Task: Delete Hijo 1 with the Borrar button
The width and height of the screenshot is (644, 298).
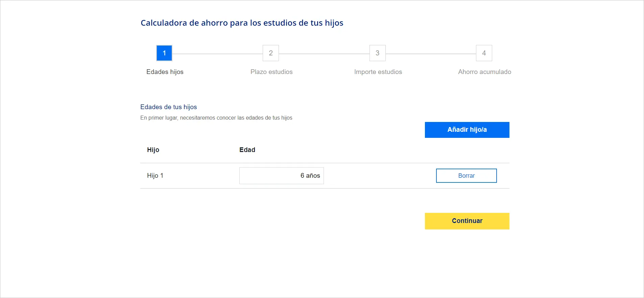Action: click(466, 176)
